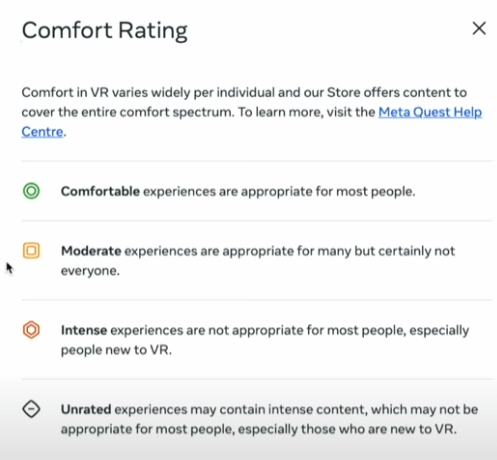497x460 pixels.
Task: Open the Meta Quest Help link
Action: click(x=430, y=112)
